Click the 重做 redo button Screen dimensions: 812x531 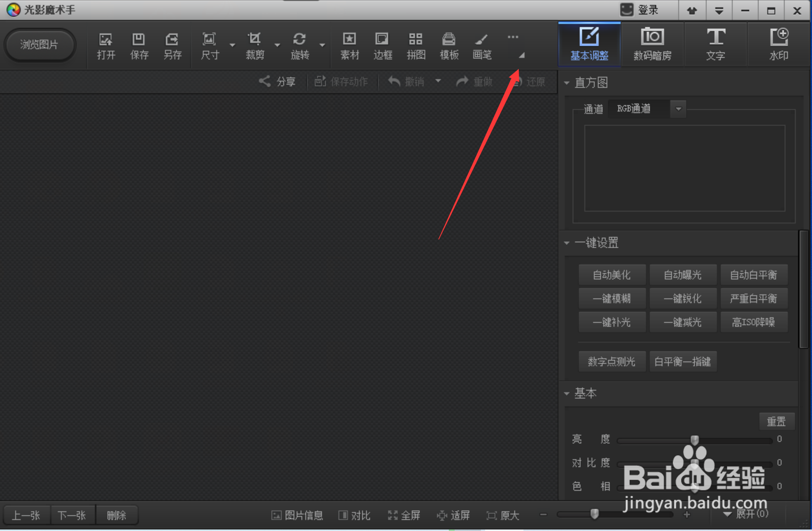pyautogui.click(x=475, y=81)
